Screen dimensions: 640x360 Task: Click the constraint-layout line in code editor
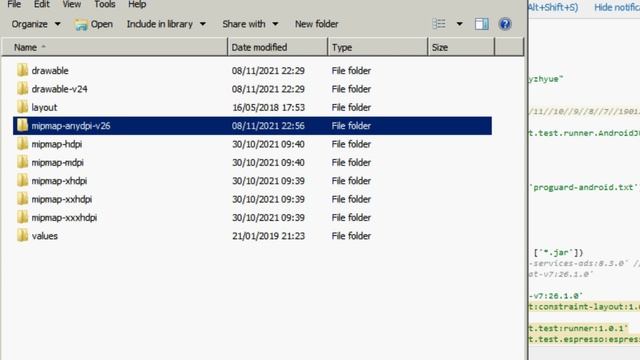tap(584, 307)
